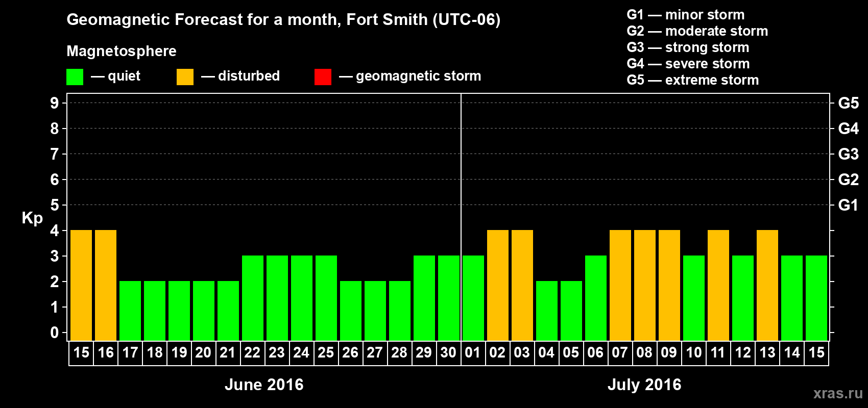Select the July 11 orange bar
This screenshot has height=408, width=868.
[718, 286]
